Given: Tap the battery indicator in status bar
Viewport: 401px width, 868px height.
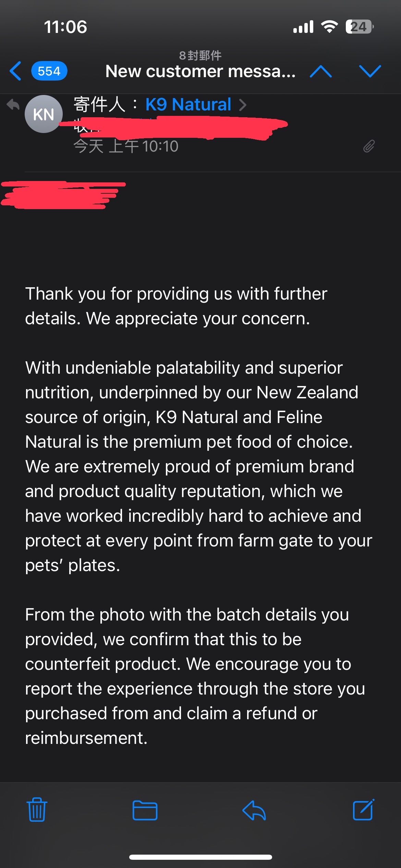Looking at the screenshot, I should (x=359, y=27).
